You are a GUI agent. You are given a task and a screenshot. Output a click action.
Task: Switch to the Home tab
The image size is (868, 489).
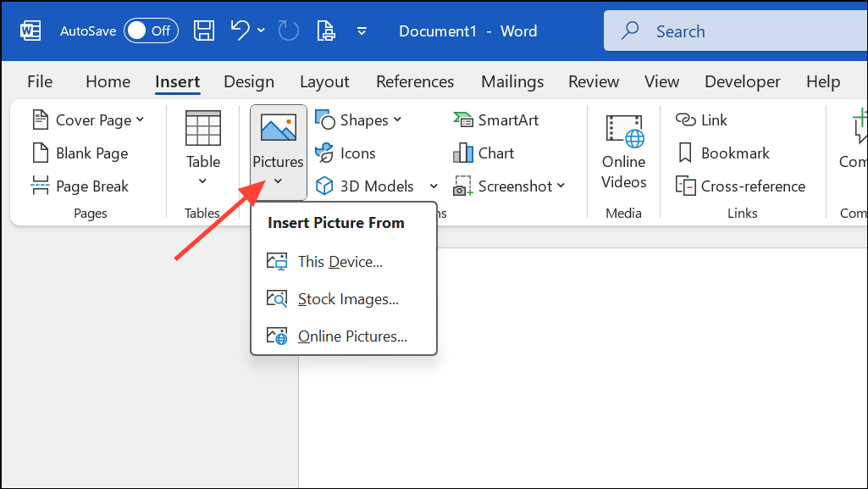pos(108,82)
